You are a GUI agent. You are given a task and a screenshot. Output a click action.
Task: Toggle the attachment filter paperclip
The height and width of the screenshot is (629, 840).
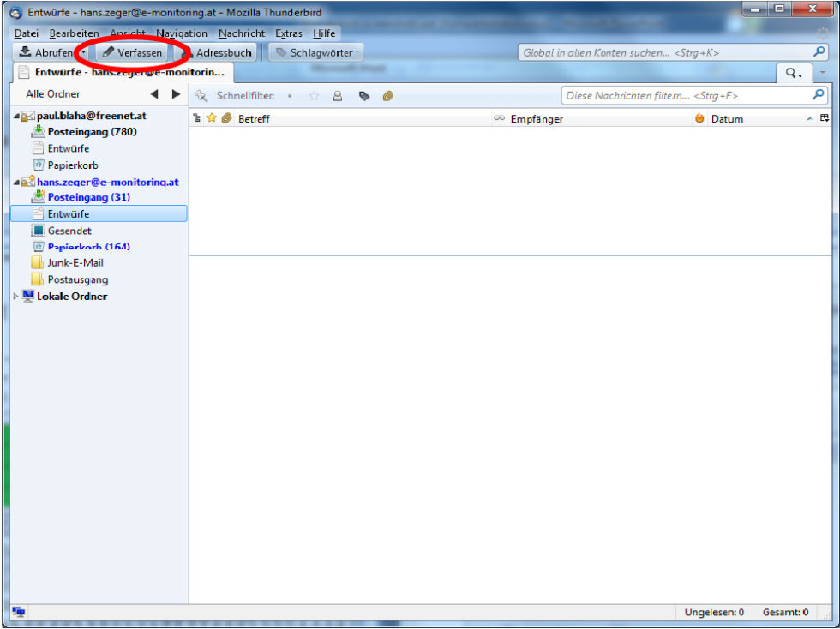click(x=387, y=96)
